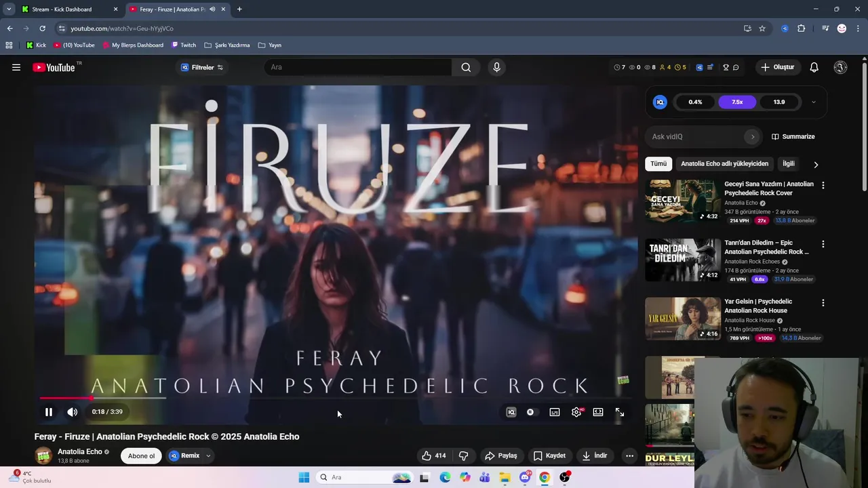The image size is (868, 488).
Task: Mute the tab via the speaker icon on the Feray tab
Action: point(212,9)
